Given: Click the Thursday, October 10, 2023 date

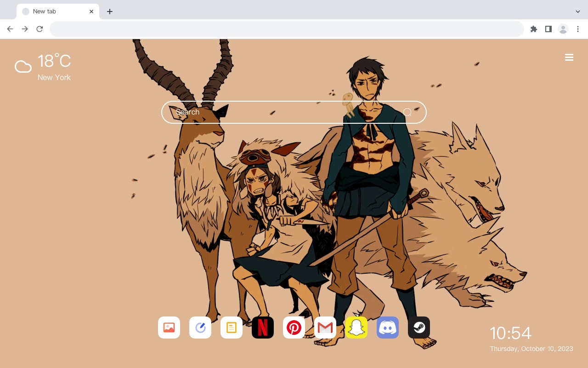Looking at the screenshot, I should tap(531, 349).
